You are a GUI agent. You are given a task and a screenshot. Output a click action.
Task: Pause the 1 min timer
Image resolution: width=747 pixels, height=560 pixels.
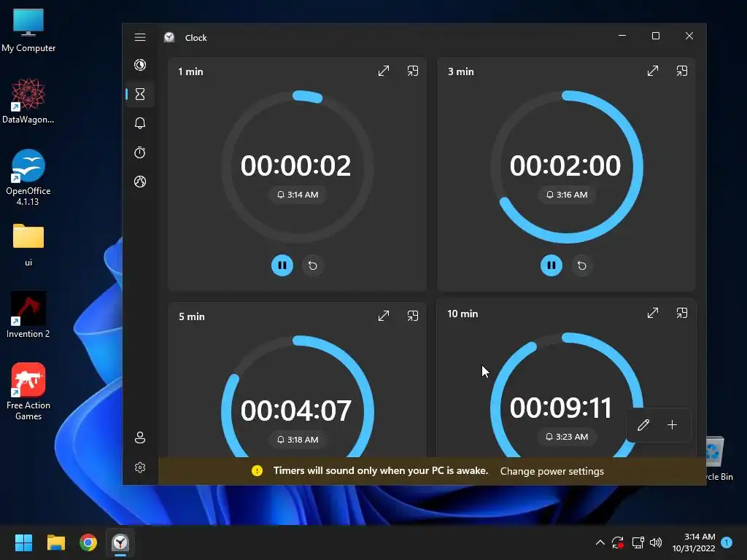pyautogui.click(x=282, y=265)
